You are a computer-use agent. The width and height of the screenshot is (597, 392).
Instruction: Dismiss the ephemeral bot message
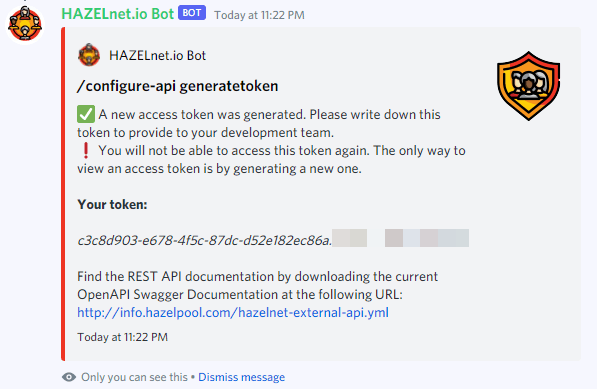241,377
